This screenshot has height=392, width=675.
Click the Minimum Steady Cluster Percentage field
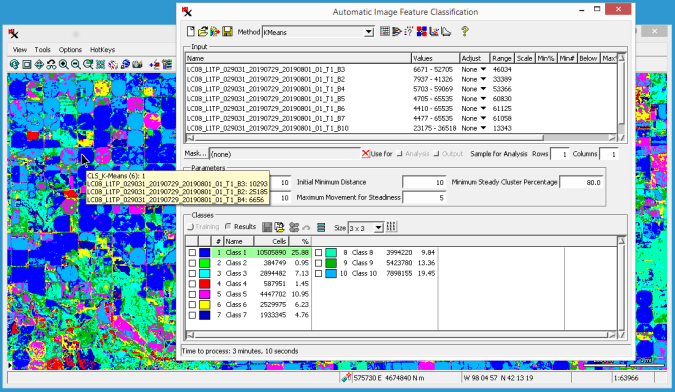click(x=581, y=182)
